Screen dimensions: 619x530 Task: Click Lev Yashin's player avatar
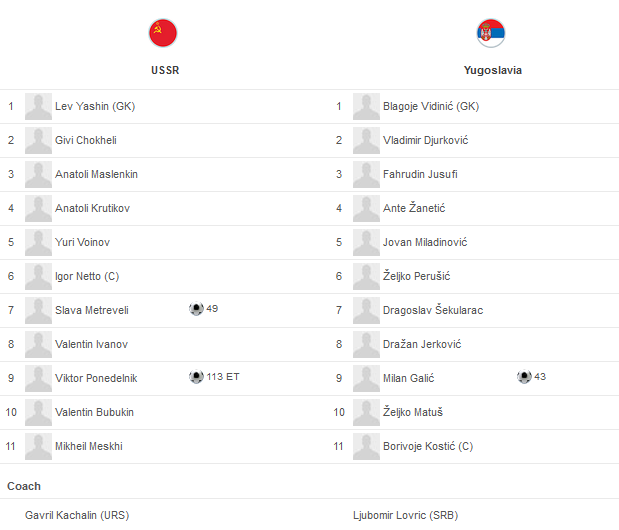click(38, 106)
